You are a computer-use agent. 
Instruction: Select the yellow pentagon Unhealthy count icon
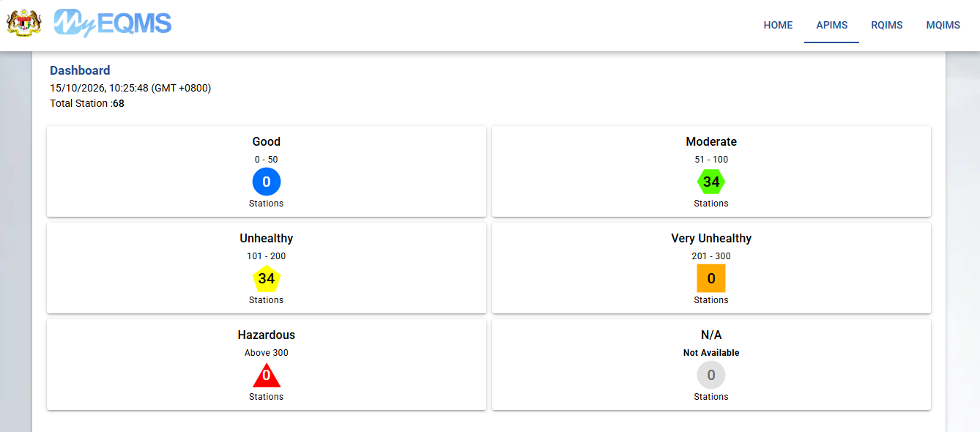click(x=267, y=278)
